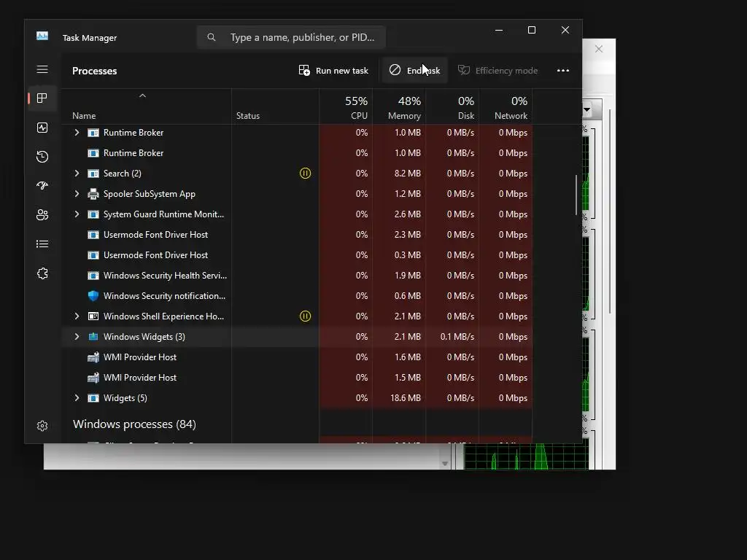Sort by the Disk column header
Screen dimensions: 747x560
[x=452, y=108]
